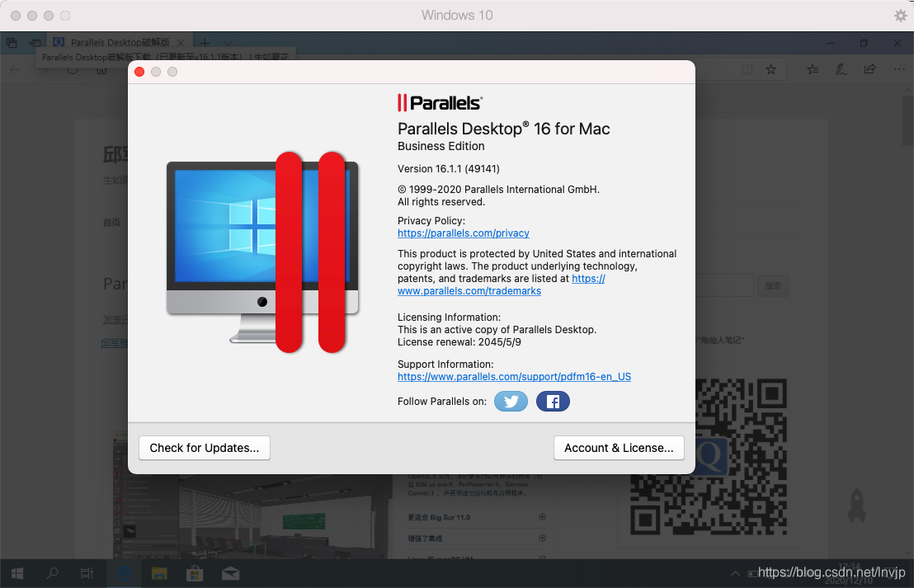Screen dimensions: 914x588
Task: Click 'Parallels Desktop 16 for Mac' heading
Action: [x=504, y=129]
